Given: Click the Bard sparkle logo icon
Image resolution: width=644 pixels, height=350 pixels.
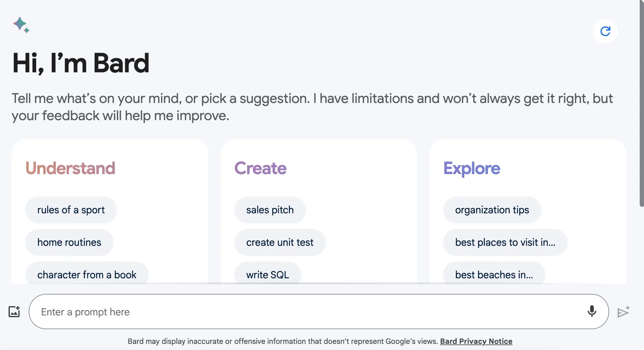Looking at the screenshot, I should 21,25.
